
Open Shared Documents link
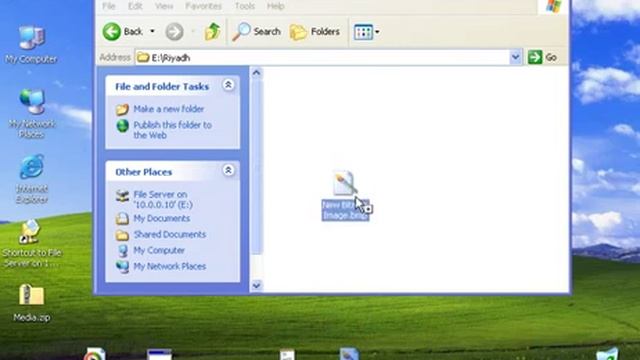pos(169,234)
